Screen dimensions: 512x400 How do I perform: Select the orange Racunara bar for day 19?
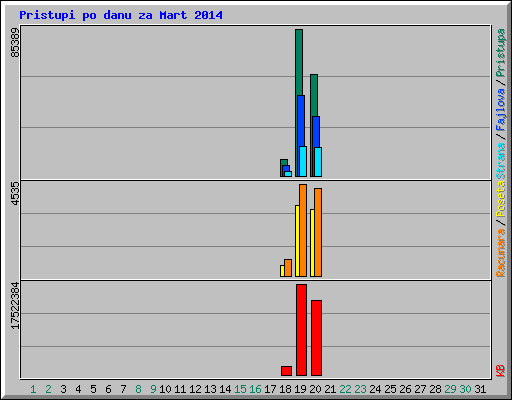pyautogui.click(x=303, y=230)
